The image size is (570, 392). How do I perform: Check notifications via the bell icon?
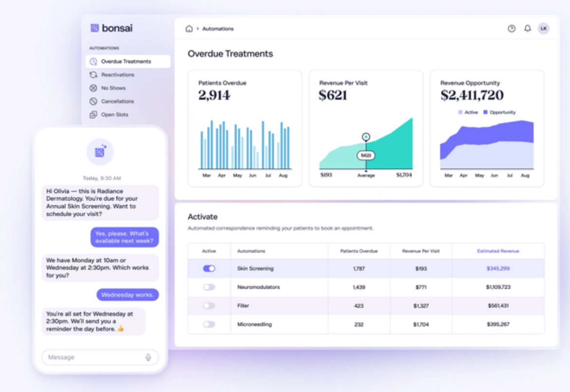coord(527,28)
